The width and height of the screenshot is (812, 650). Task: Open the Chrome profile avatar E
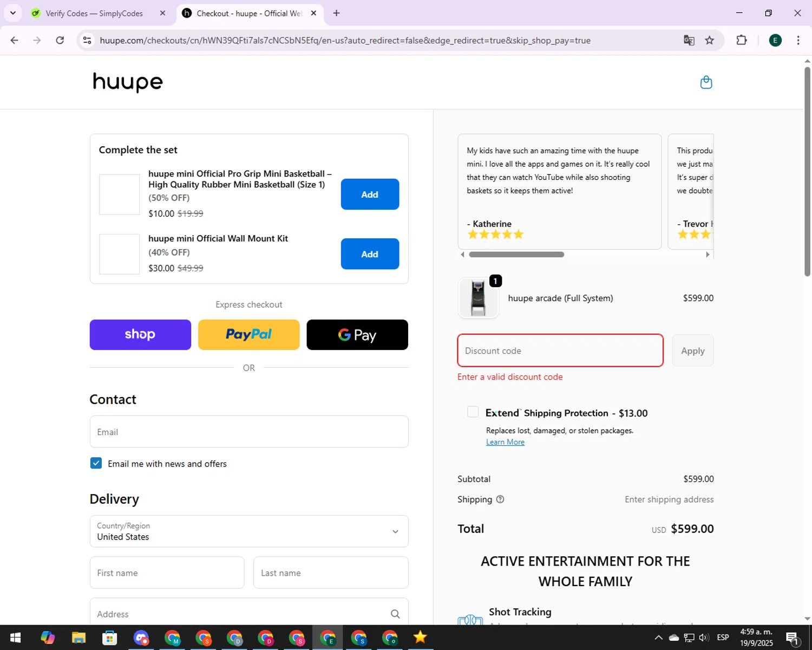point(775,40)
